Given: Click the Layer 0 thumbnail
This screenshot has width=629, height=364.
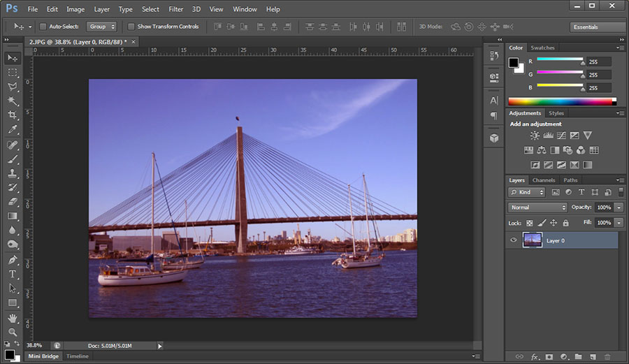Looking at the screenshot, I should (x=532, y=240).
